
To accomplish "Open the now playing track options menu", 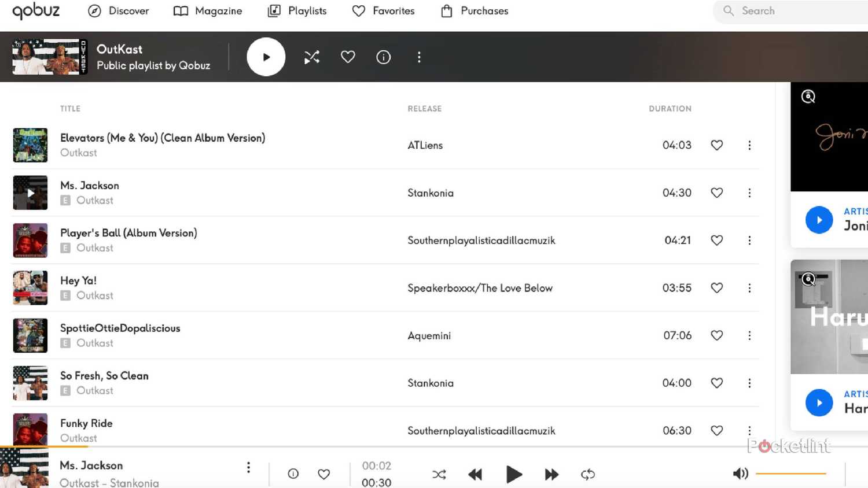I will (248, 467).
